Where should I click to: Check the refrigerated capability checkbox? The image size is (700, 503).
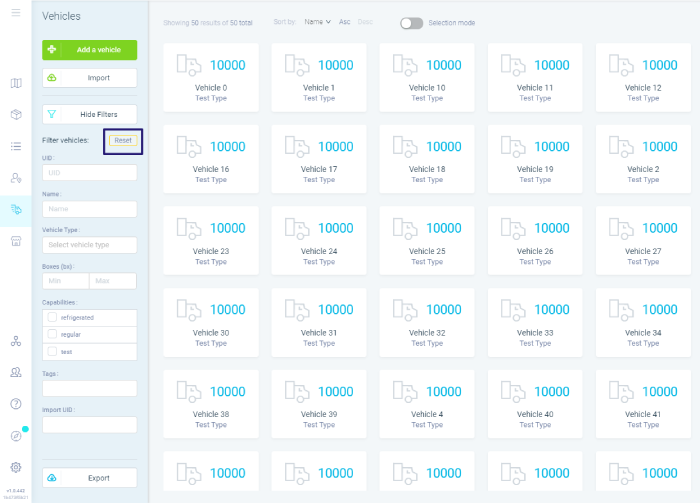pyautogui.click(x=52, y=317)
